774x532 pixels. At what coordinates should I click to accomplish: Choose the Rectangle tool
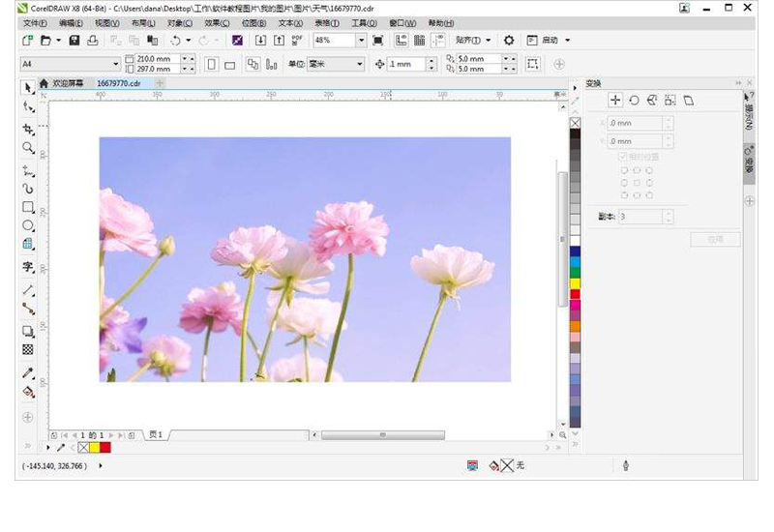point(28,207)
